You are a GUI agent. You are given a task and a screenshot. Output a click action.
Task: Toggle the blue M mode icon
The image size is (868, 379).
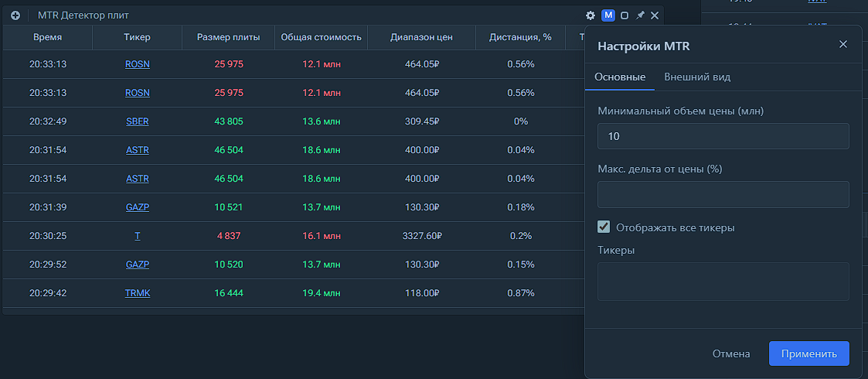click(608, 15)
